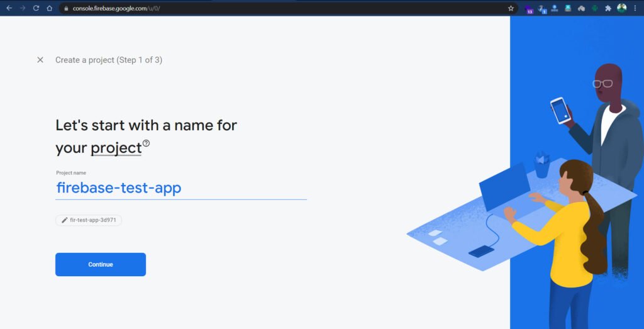The width and height of the screenshot is (644, 329).
Task: Click the address bar URL
Action: [116, 8]
